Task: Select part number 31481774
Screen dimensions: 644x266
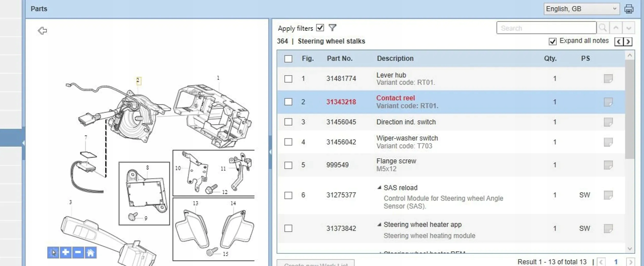Action: pyautogui.click(x=341, y=78)
